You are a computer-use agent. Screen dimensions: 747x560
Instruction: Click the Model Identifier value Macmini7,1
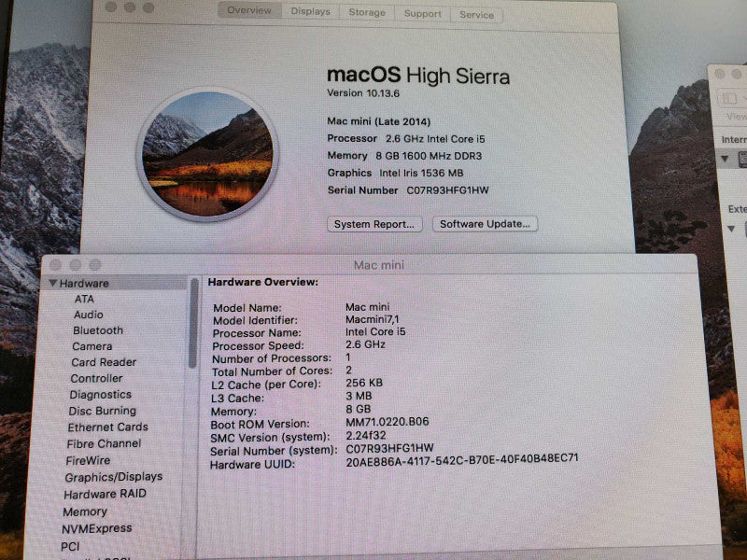tap(372, 319)
